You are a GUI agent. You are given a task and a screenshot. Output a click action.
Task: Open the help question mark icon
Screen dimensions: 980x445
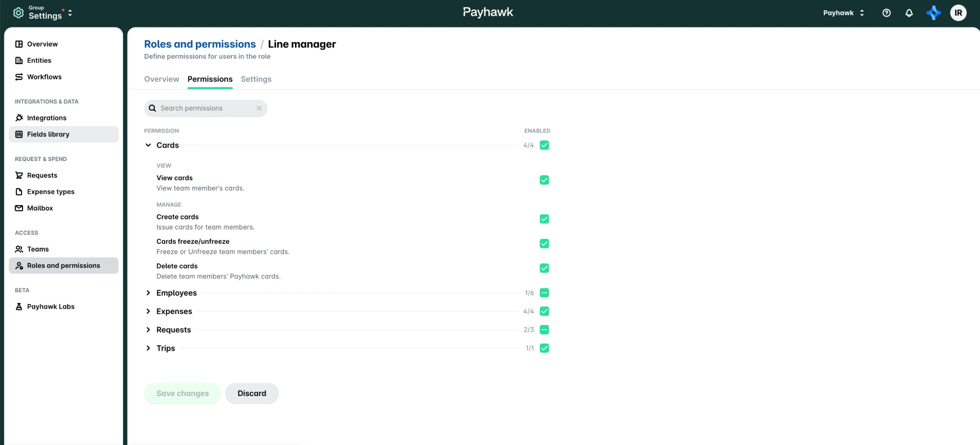click(886, 13)
